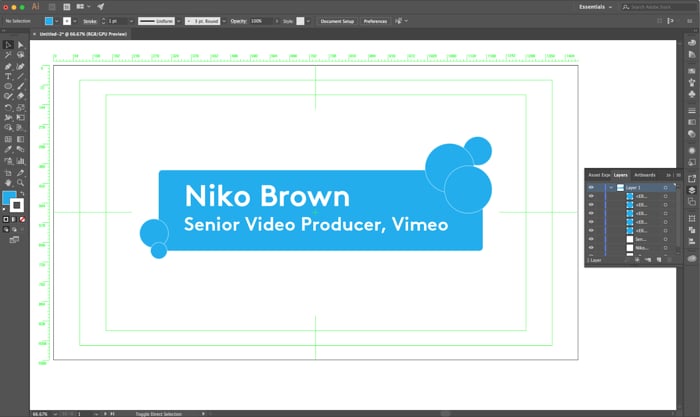Screen dimensions: 700x417
Task: Select the Hand tool
Action: pyautogui.click(x=8, y=183)
